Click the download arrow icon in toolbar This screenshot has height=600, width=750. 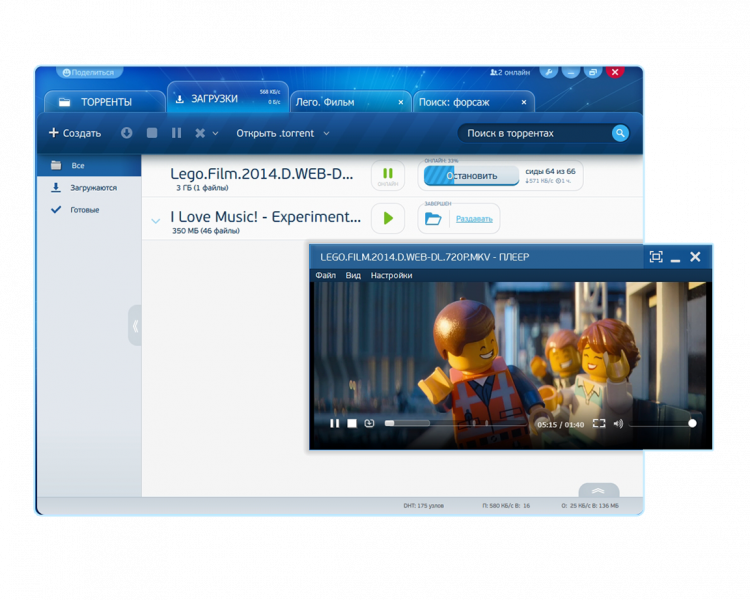pos(127,133)
